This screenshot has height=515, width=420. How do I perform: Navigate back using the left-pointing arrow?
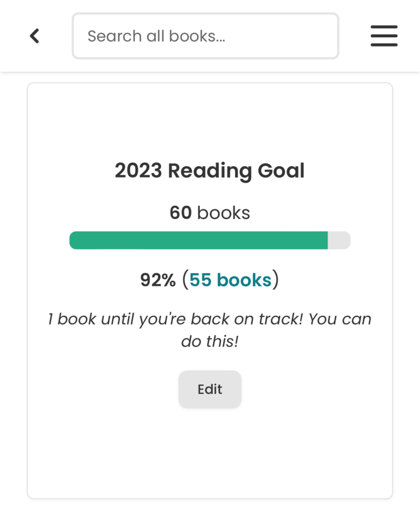[x=34, y=36]
